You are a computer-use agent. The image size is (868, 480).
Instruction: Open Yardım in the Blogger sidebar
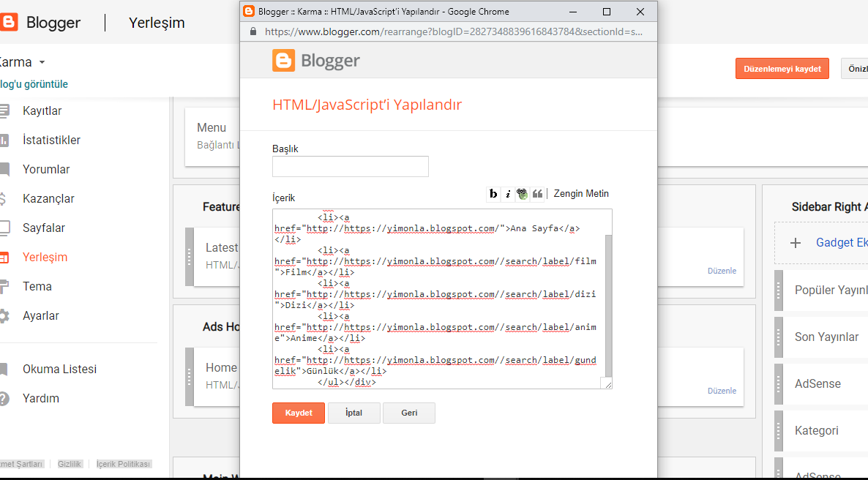pyautogui.click(x=41, y=399)
